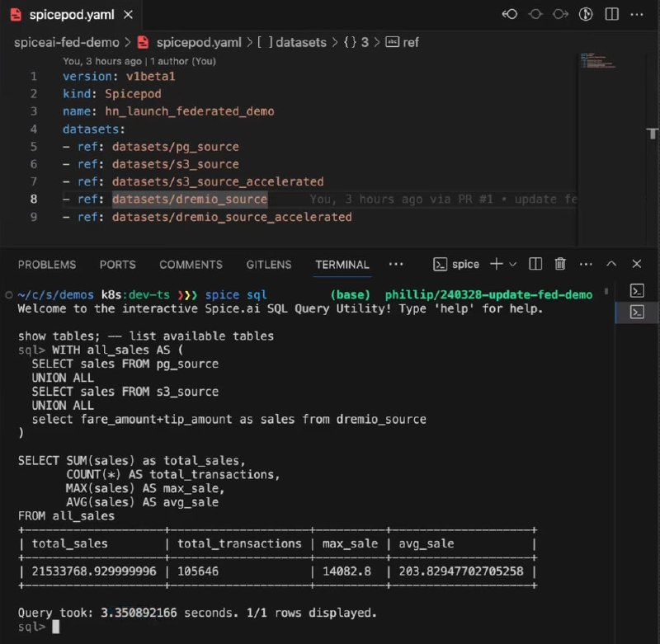This screenshot has height=644, width=660.
Task: Close the spicepod.yaml editor tab
Action: 129,15
